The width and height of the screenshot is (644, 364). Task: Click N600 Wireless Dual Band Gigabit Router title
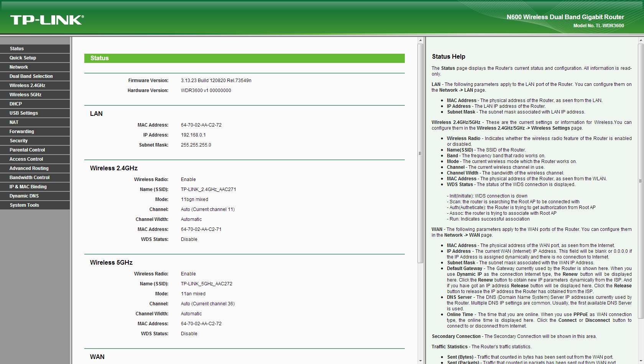tap(565, 17)
